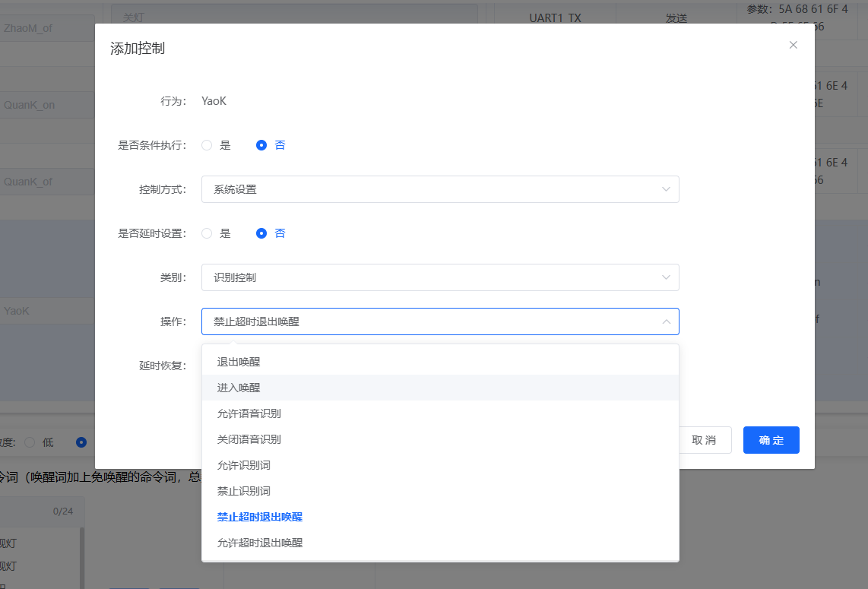Close the 添加控制 dialog with the X
868x589 pixels.
793,45
